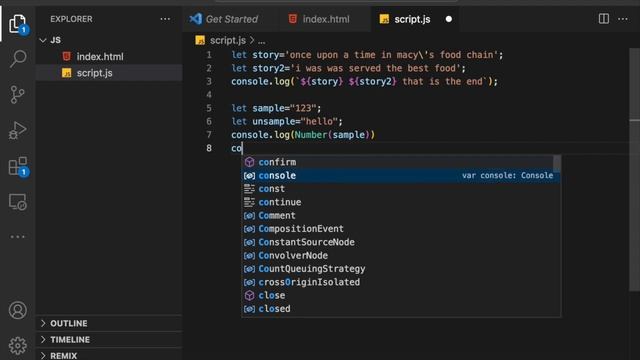
Task: Expand the OUTLINE section
Action: tap(109, 323)
